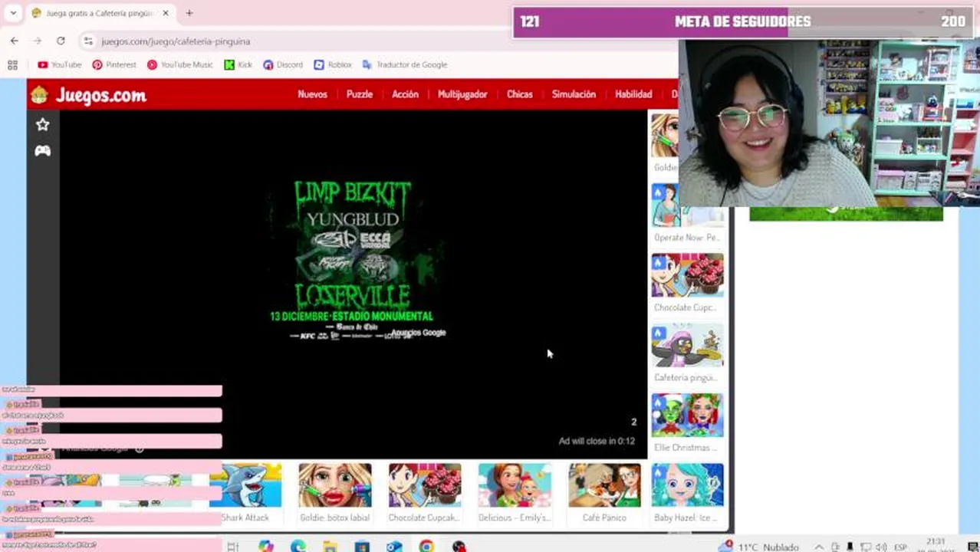
Task: Reload the current page
Action: click(x=61, y=41)
